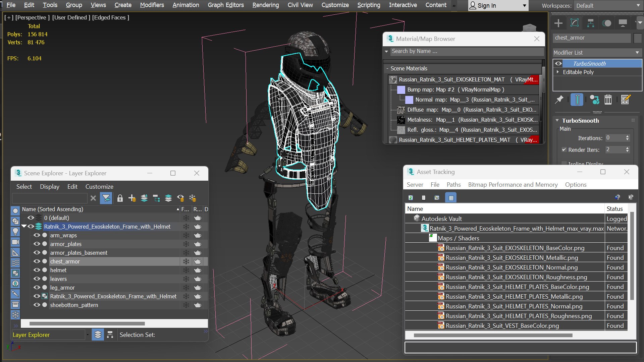Image resolution: width=644 pixels, height=362 pixels.
Task: Open Configure Modifier Sets icon
Action: click(626, 100)
